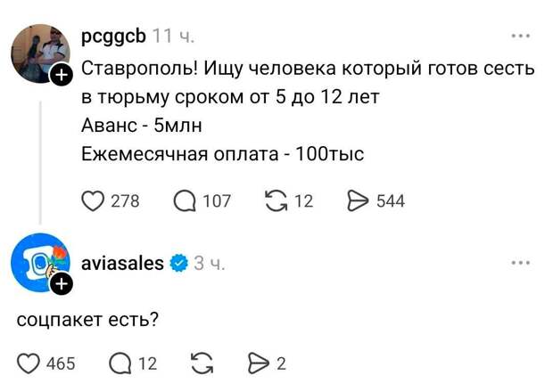This screenshot has width=553, height=392.
Task: Follow pcggcb via plus badge
Action: pyautogui.click(x=61, y=77)
